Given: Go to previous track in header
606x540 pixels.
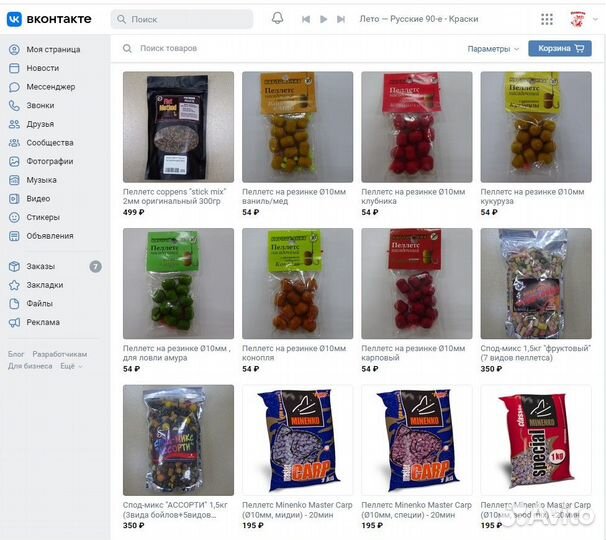Looking at the screenshot, I should pos(306,19).
